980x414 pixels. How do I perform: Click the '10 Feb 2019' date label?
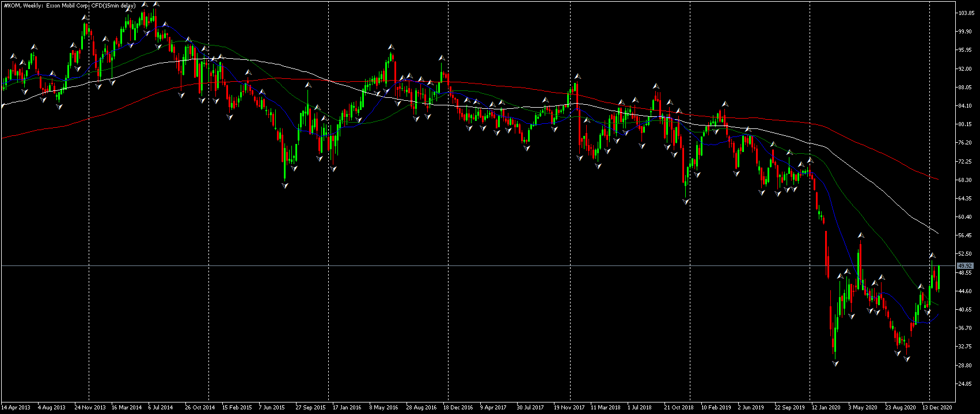point(716,408)
